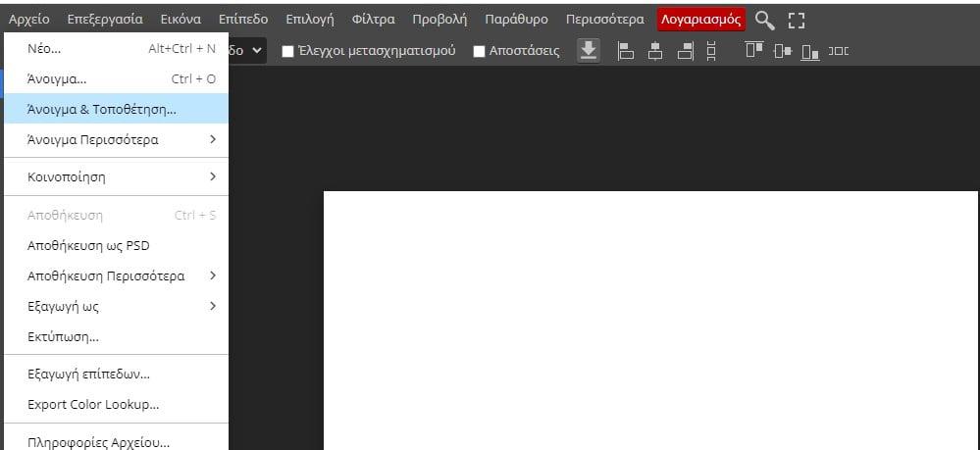Open the Επιλογή menu
Image resolution: width=980 pixels, height=450 pixels.
pos(310,20)
